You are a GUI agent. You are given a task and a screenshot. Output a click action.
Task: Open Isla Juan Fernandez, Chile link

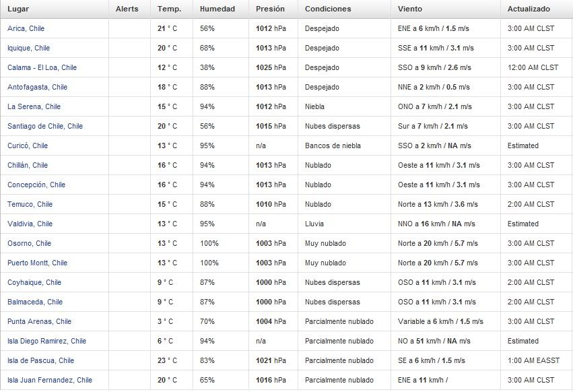click(x=50, y=381)
